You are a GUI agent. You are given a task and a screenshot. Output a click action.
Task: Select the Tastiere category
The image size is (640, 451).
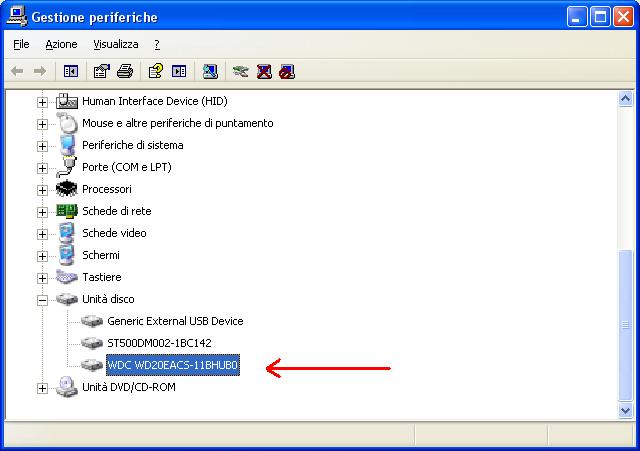pos(102,277)
